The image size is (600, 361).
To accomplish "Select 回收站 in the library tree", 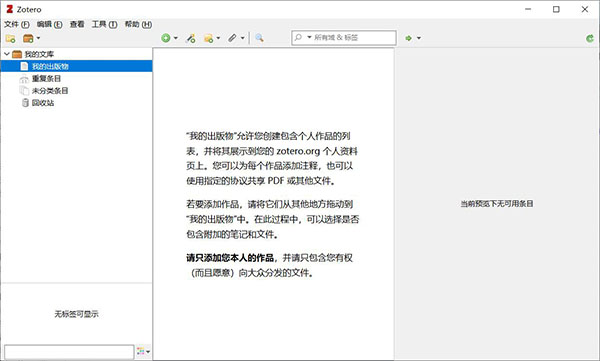I will [x=43, y=103].
